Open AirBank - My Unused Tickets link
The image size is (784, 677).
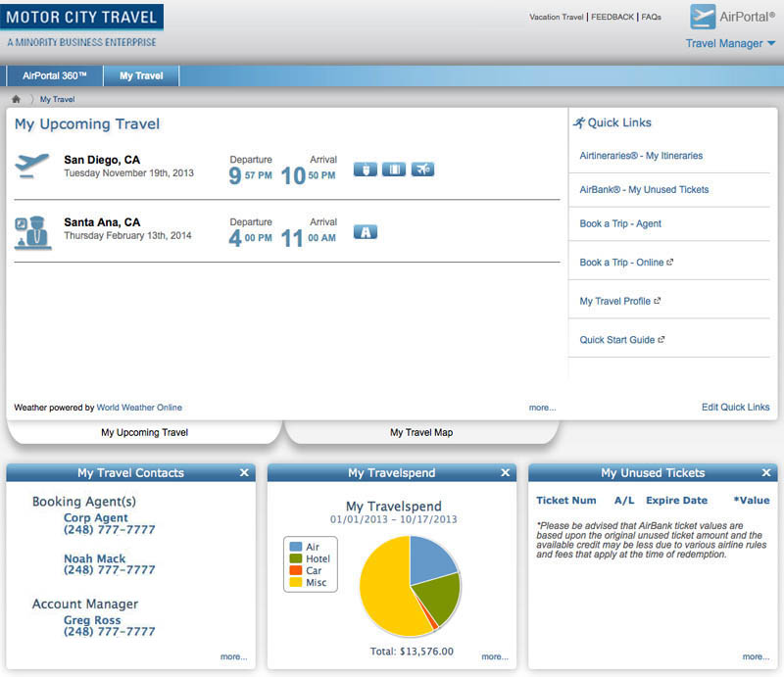tap(644, 189)
